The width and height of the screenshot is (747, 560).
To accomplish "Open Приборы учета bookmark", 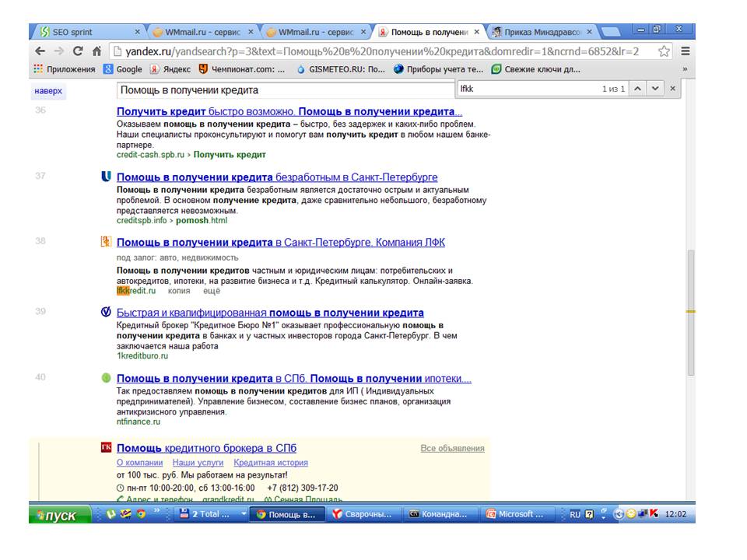I will click(438, 69).
